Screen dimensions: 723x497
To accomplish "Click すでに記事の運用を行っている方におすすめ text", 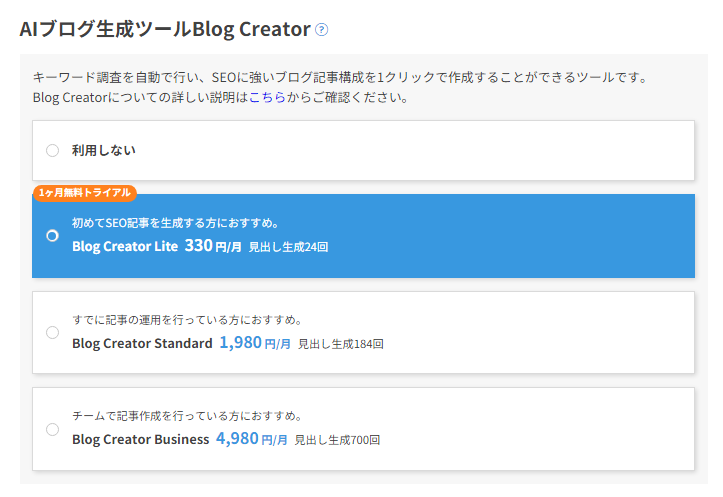I will coord(187,320).
